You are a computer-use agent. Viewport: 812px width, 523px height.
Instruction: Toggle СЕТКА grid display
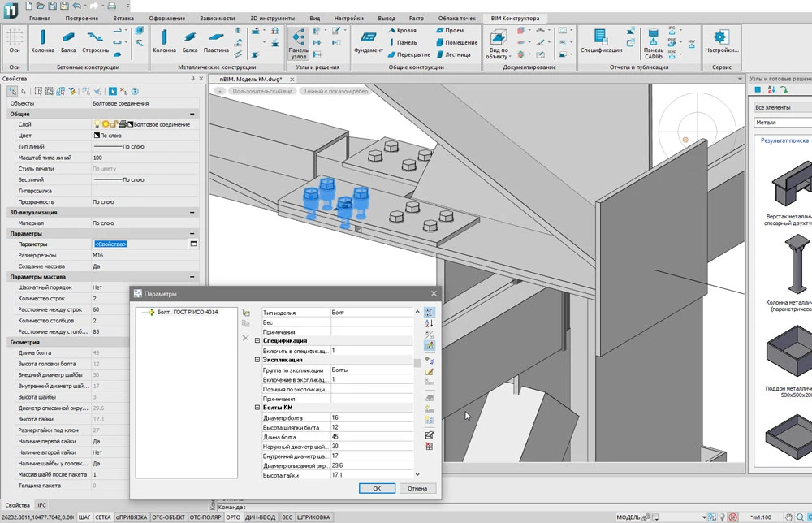[103, 517]
